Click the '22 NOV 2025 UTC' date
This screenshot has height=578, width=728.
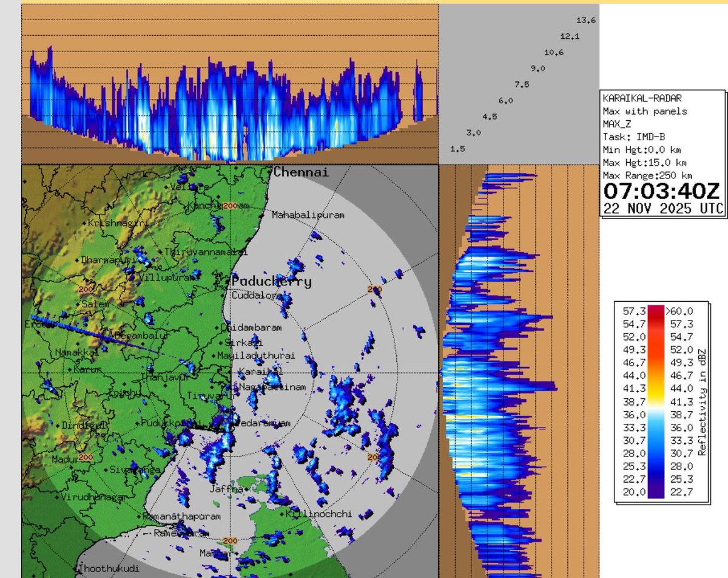point(662,208)
